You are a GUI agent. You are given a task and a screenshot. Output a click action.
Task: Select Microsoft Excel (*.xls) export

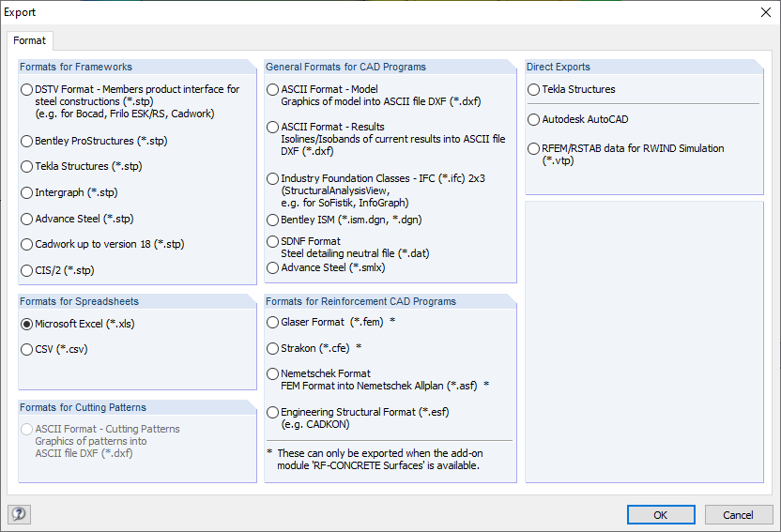pyautogui.click(x=27, y=324)
